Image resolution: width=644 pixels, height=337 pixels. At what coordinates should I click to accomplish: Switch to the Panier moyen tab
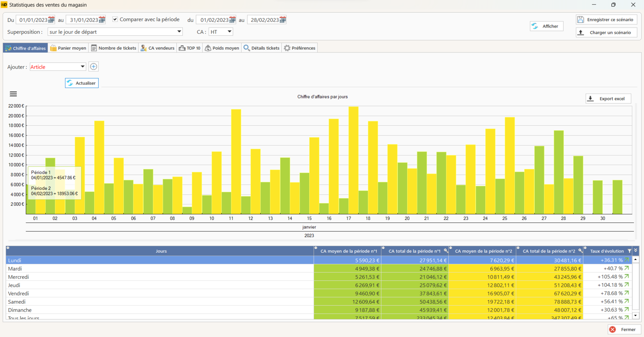68,48
